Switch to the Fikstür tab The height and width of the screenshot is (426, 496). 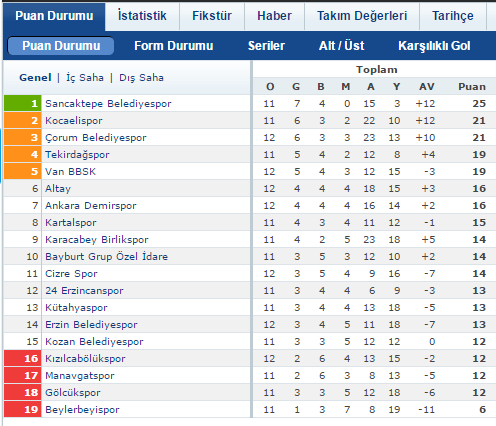point(212,16)
